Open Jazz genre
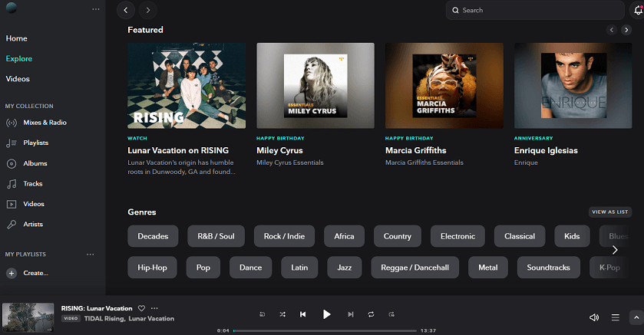Screen dimensions: 644x335 pos(344,268)
